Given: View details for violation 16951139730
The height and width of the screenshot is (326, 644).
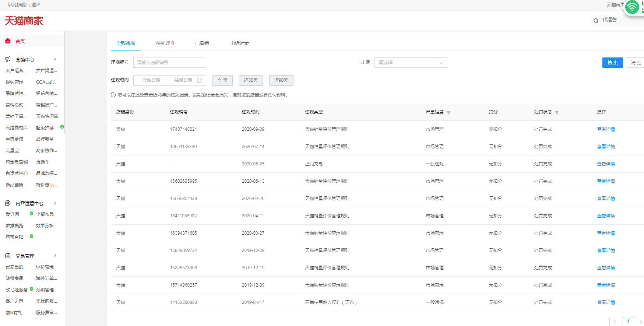Looking at the screenshot, I should (606, 147).
